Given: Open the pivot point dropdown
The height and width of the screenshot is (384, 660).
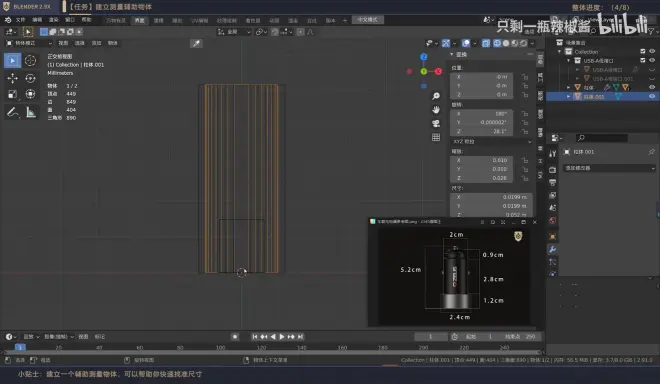Looking at the screenshot, I should click(x=261, y=32).
